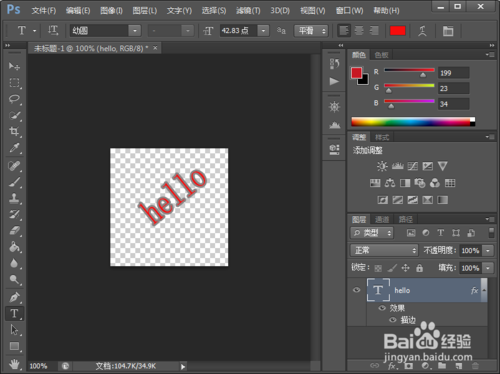Toggle visibility of layer effects (效果)
The height and width of the screenshot is (374, 500).
click(382, 308)
